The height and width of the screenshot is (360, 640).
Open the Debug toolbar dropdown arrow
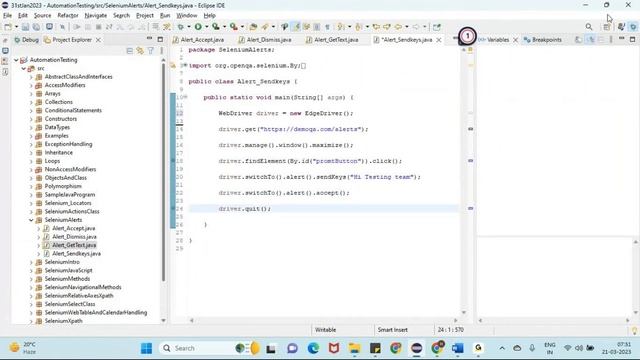click(188, 27)
